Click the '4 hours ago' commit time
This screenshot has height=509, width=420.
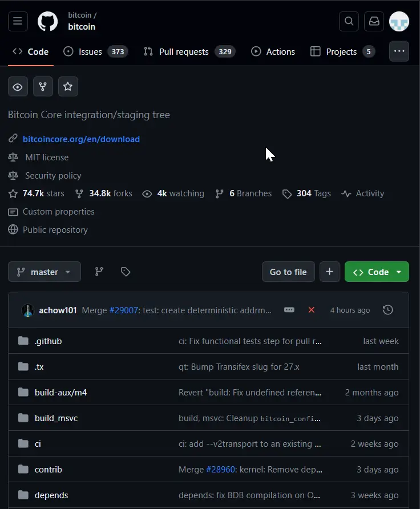click(x=350, y=310)
